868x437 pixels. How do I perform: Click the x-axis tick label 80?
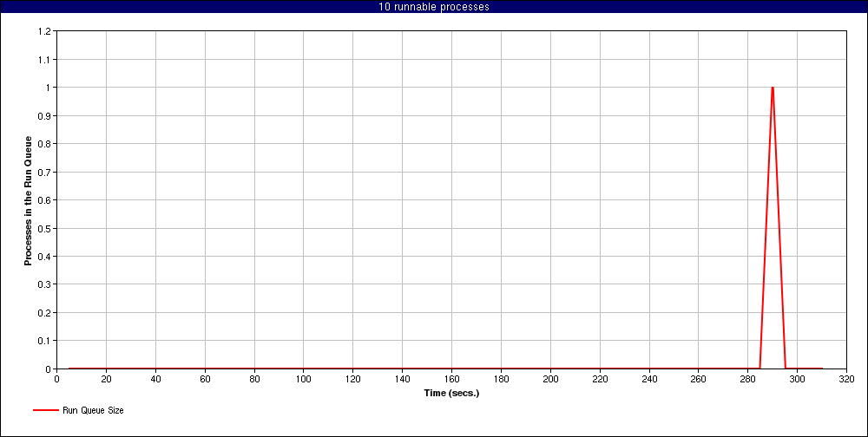[x=254, y=379]
